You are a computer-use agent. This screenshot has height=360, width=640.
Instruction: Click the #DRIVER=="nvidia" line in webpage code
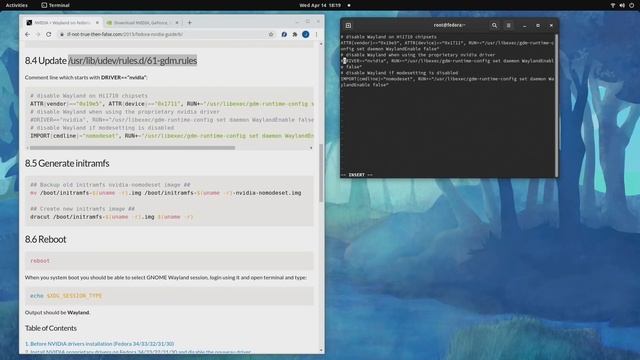[172, 120]
